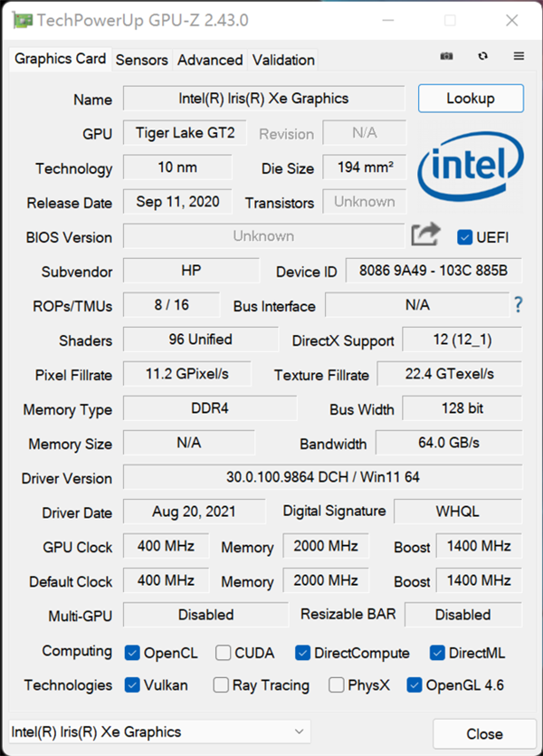The height and width of the screenshot is (756, 543).
Task: Switch to the Sensors tab
Action: pyautogui.click(x=142, y=60)
